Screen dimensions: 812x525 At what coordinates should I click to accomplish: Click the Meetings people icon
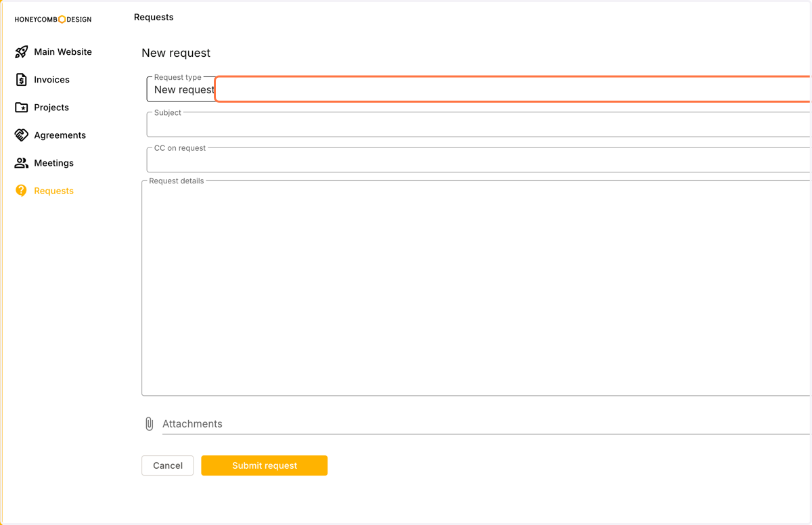coord(22,163)
